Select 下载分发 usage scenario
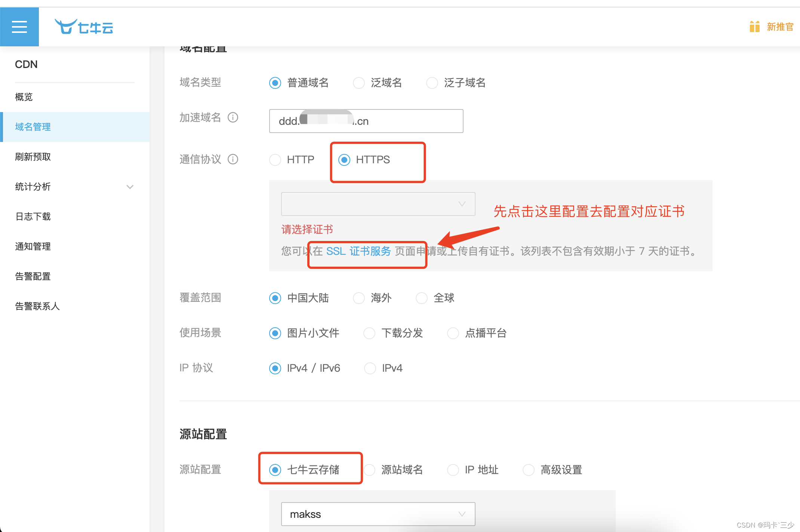Image resolution: width=800 pixels, height=532 pixels. 369,333
